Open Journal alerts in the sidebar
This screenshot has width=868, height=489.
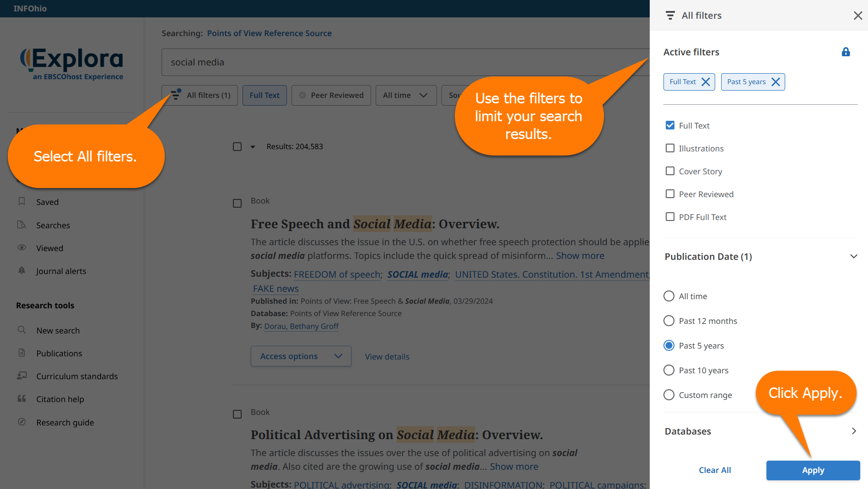(61, 271)
